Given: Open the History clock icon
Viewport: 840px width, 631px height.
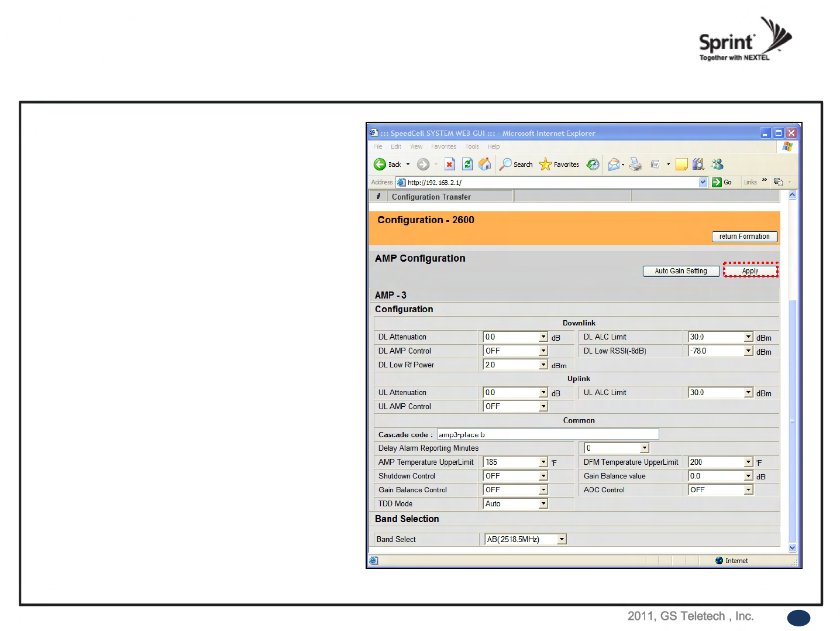Looking at the screenshot, I should coord(593,164).
